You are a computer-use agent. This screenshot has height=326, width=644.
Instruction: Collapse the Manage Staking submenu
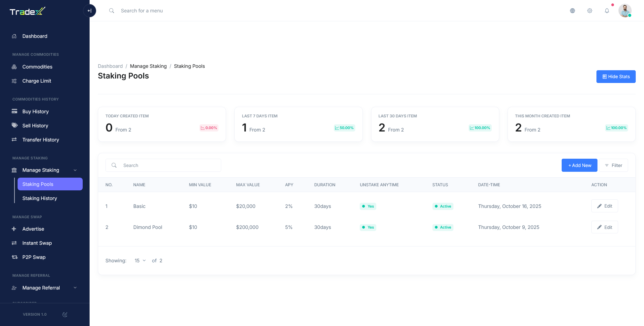pyautogui.click(x=75, y=170)
